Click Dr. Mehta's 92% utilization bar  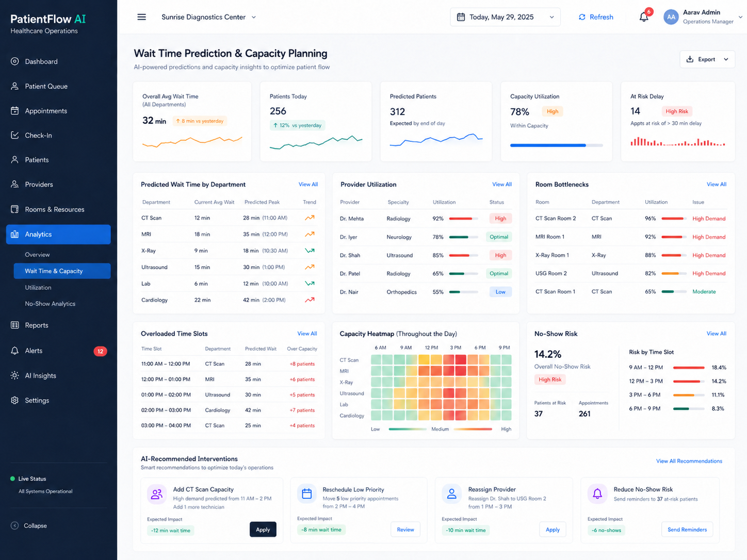(463, 219)
